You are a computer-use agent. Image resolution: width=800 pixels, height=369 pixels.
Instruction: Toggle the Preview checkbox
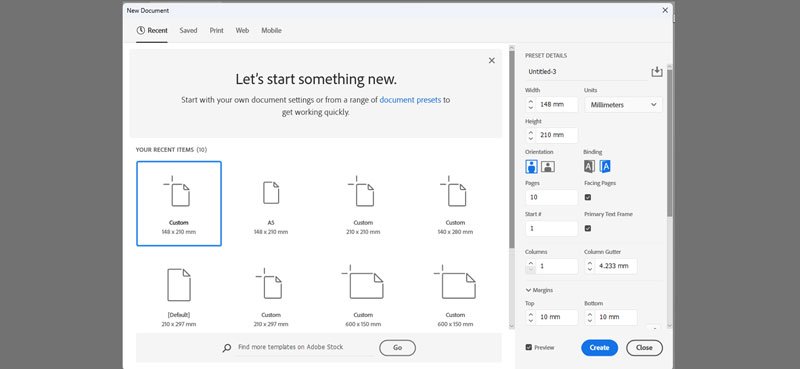click(x=529, y=347)
